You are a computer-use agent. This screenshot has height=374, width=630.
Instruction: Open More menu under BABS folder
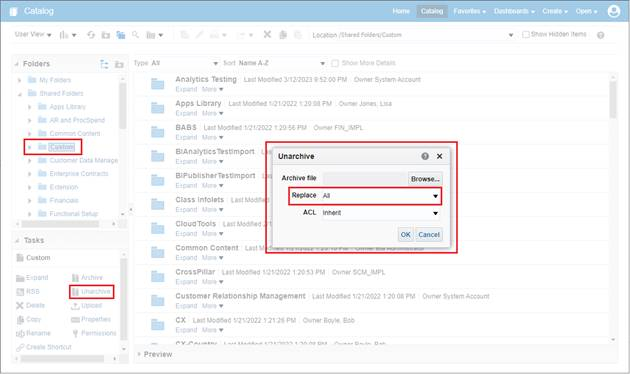pyautogui.click(x=212, y=137)
